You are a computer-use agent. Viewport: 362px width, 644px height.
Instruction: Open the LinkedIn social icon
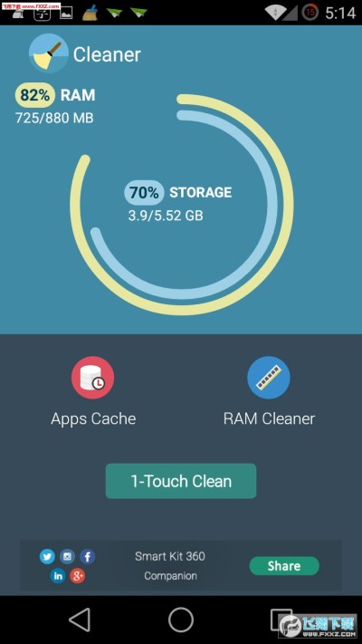tap(57, 576)
